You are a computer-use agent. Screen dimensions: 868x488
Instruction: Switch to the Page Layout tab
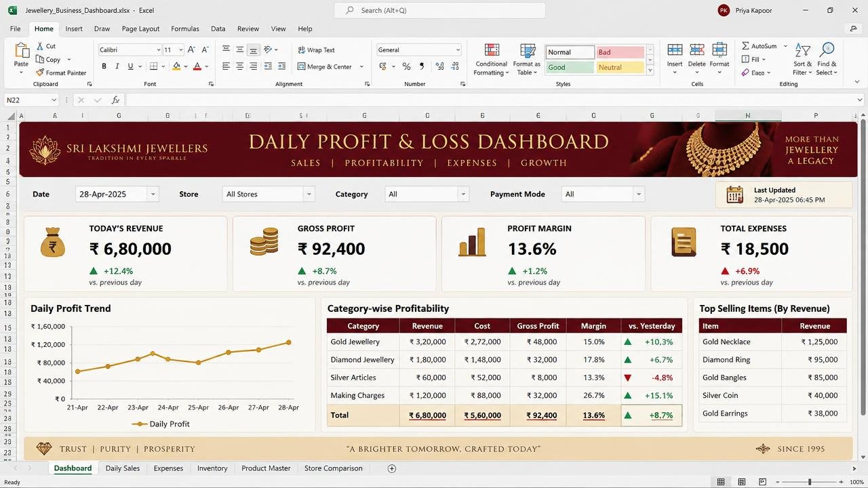tap(141, 29)
